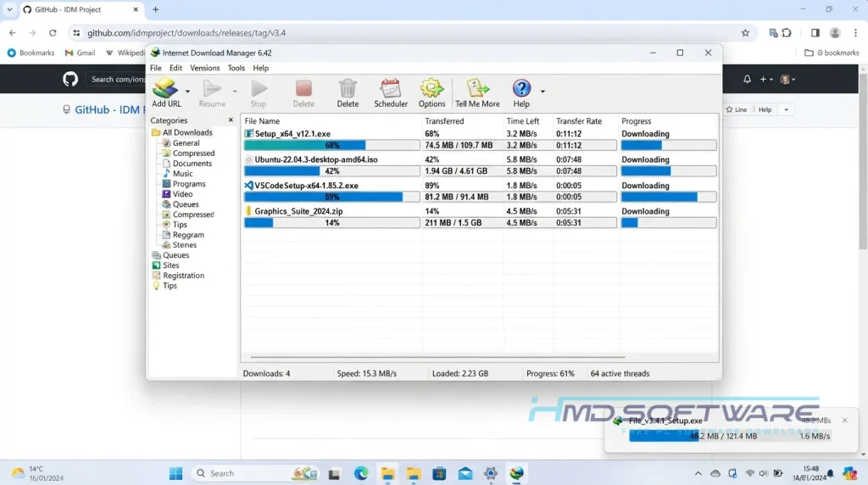The height and width of the screenshot is (485, 868).
Task: Open Chrome three-dot menu
Action: point(855,33)
